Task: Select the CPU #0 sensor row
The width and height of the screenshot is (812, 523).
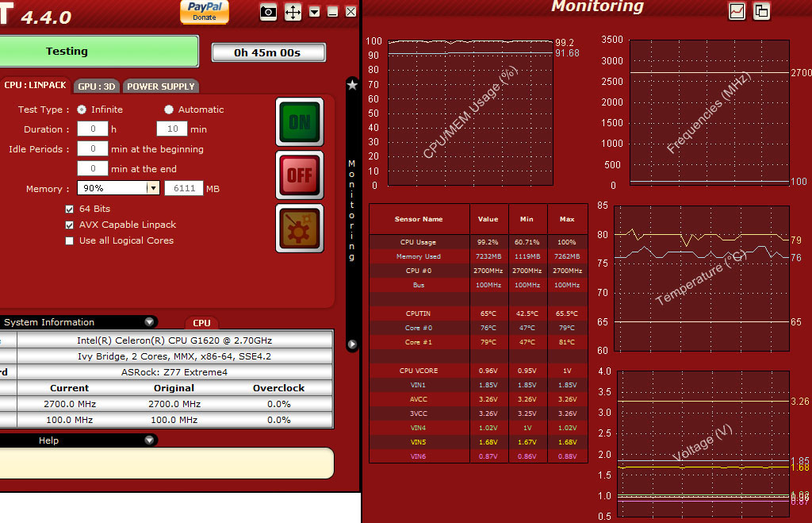Action: 478,271
